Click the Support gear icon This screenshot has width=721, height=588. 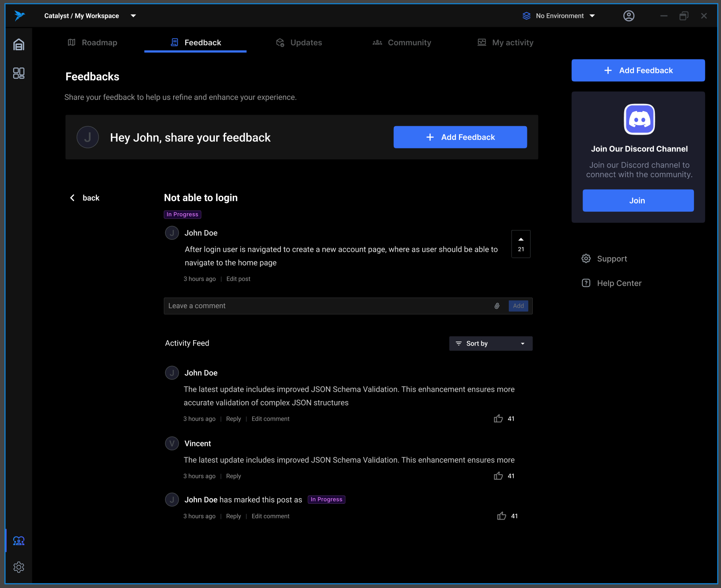pos(586,258)
